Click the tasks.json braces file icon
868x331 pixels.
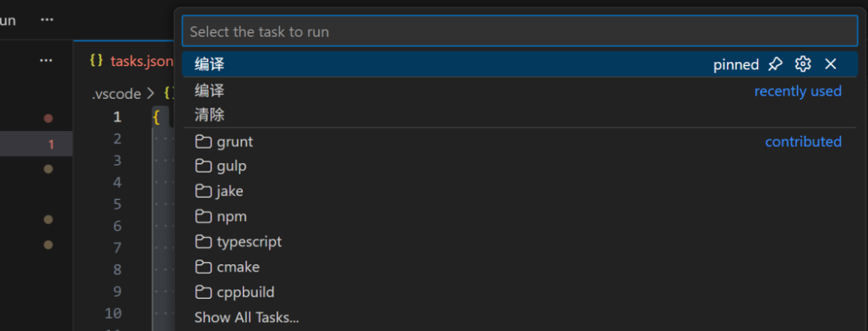96,60
